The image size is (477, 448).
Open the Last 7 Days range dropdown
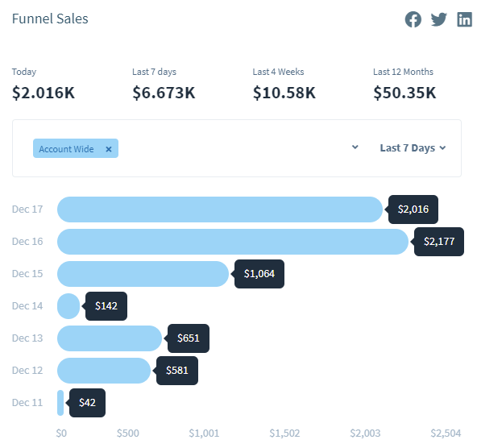pyautogui.click(x=413, y=147)
